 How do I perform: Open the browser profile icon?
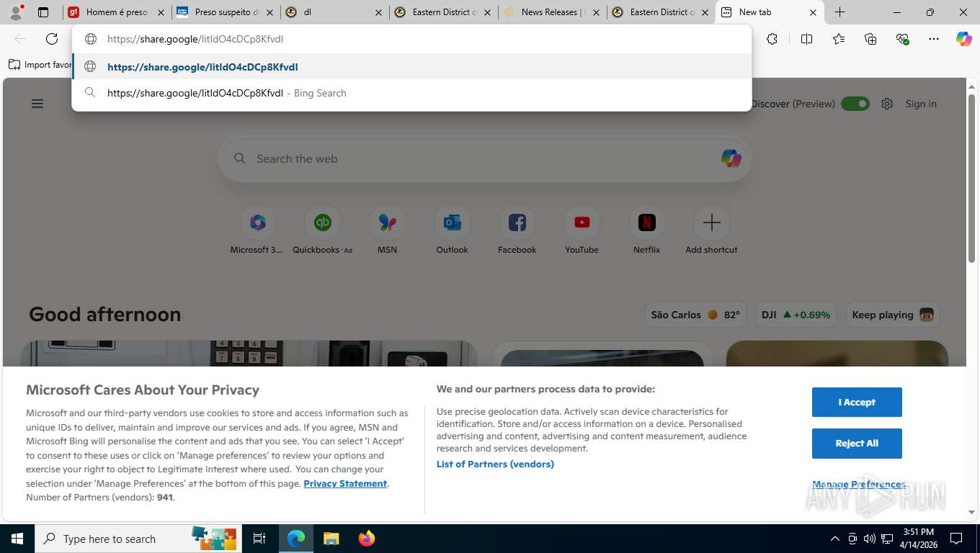(x=16, y=12)
